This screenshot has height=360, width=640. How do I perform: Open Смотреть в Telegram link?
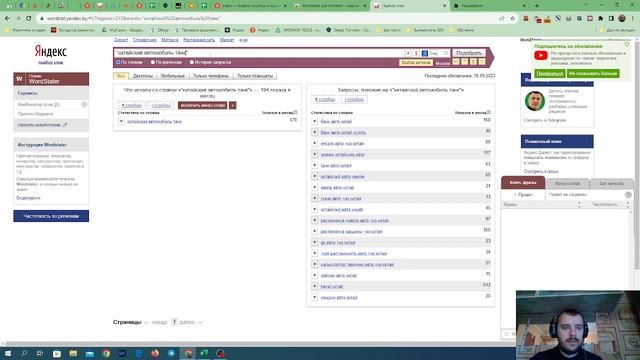click(544, 120)
